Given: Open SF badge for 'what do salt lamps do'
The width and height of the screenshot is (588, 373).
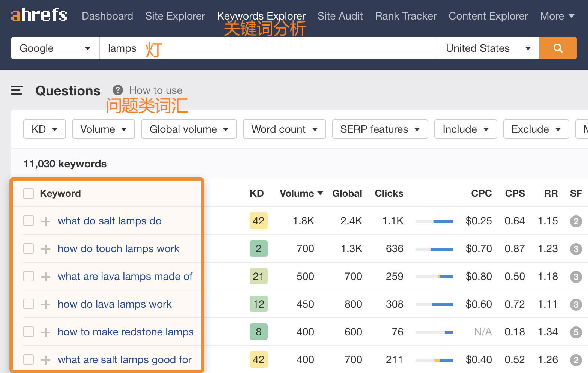Looking at the screenshot, I should tap(576, 221).
